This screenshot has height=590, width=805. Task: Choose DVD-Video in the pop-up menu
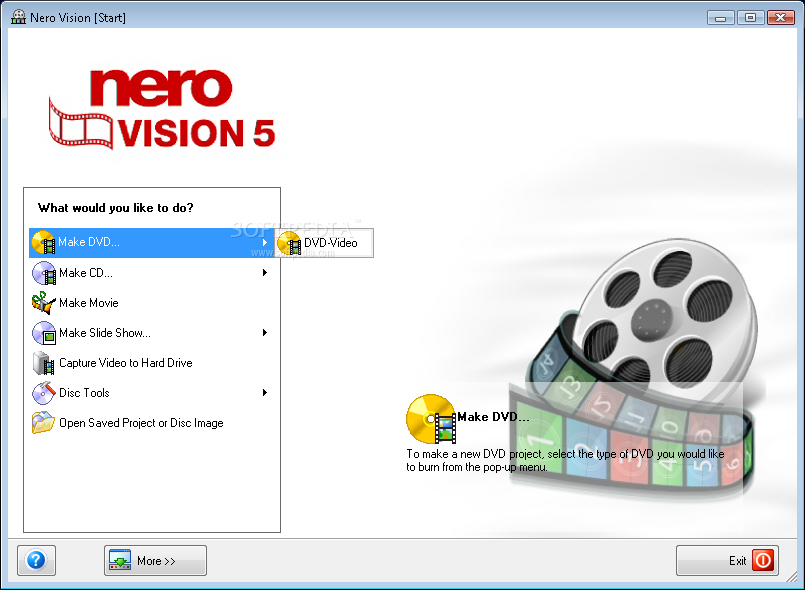325,243
